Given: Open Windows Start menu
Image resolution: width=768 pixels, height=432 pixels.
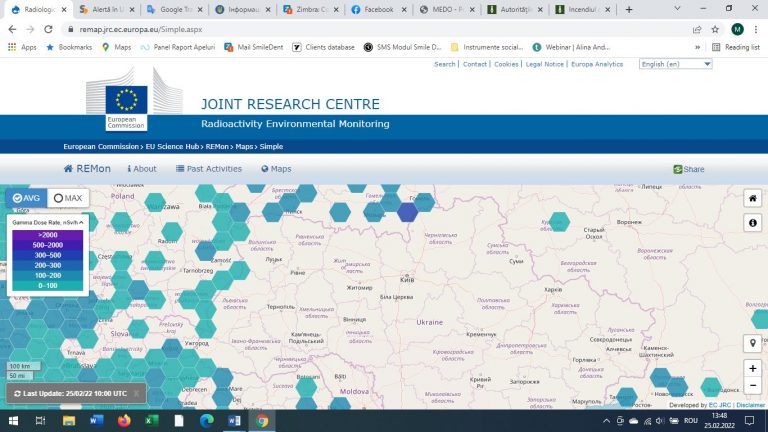Looking at the screenshot, I should [13, 421].
